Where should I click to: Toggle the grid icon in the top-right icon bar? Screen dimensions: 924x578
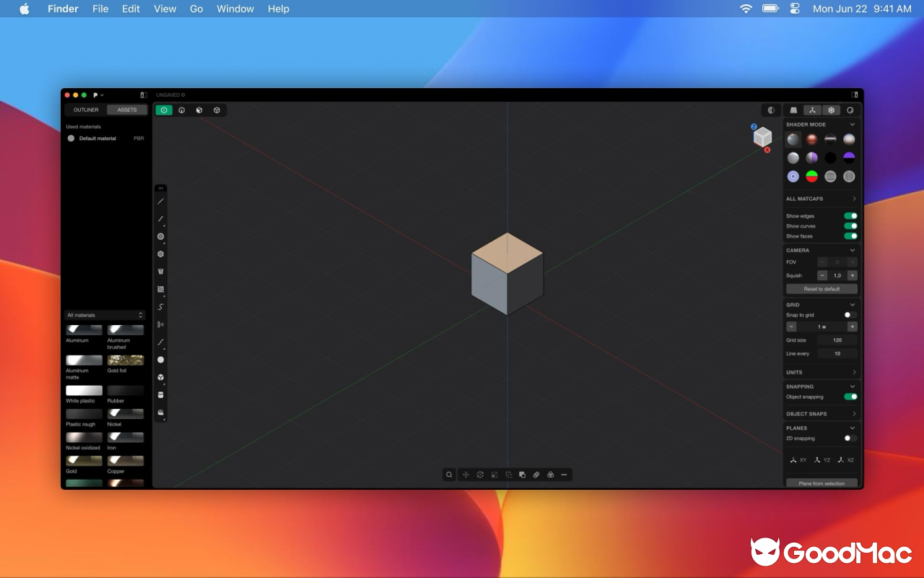794,111
